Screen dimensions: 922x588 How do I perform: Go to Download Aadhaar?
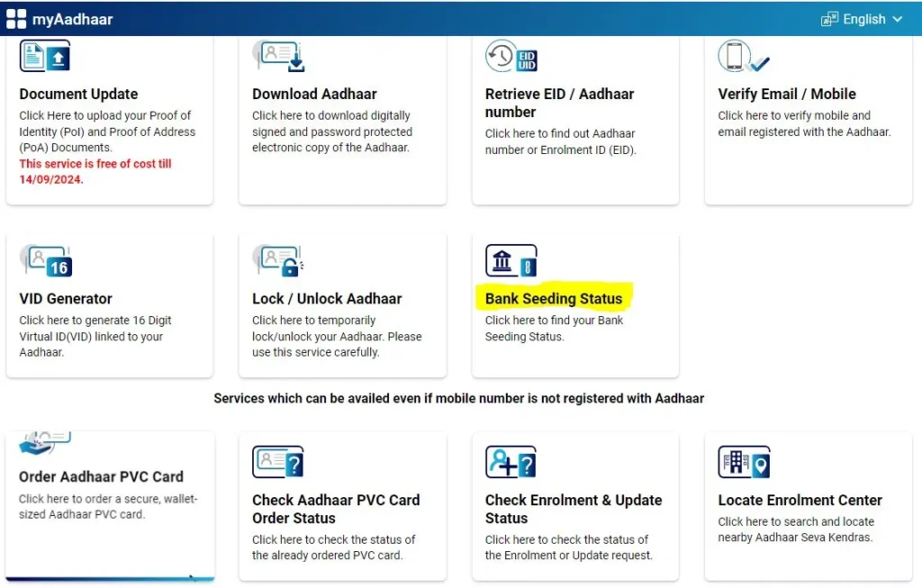[x=314, y=94]
